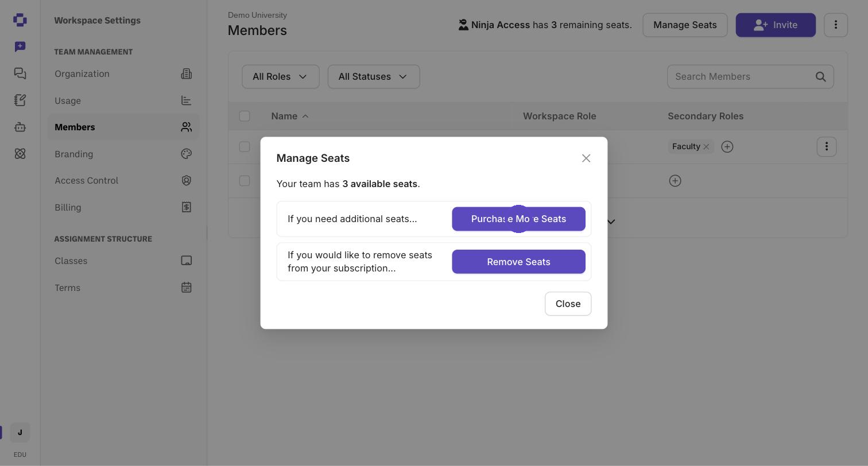Click Purchase More Seats button
868x466 pixels.
pos(518,219)
